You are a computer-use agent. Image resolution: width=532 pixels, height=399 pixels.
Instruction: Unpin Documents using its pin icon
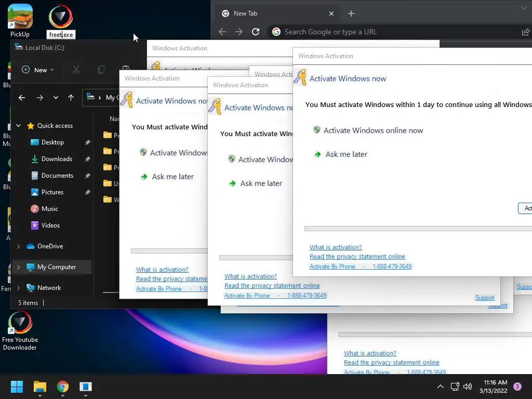tap(87, 176)
